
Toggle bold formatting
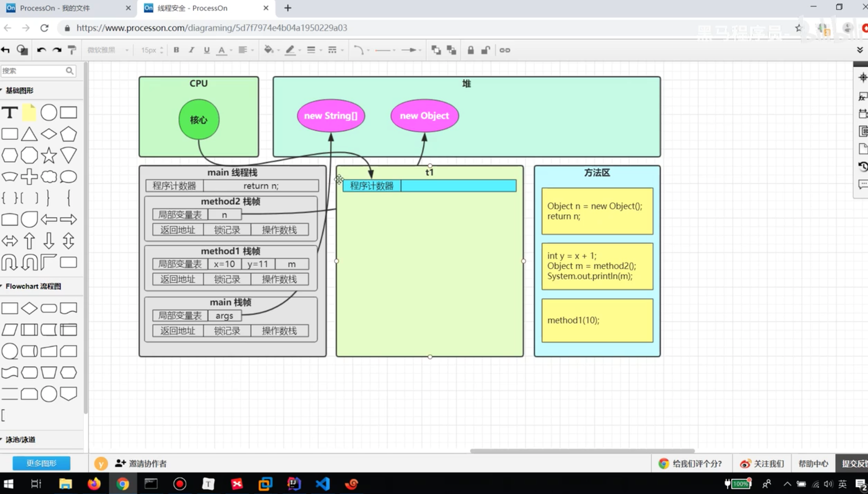176,50
